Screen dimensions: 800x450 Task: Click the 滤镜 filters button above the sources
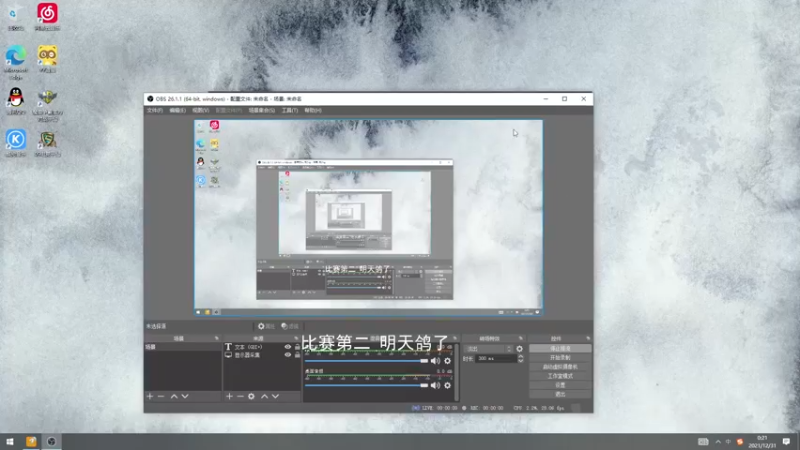[290, 326]
